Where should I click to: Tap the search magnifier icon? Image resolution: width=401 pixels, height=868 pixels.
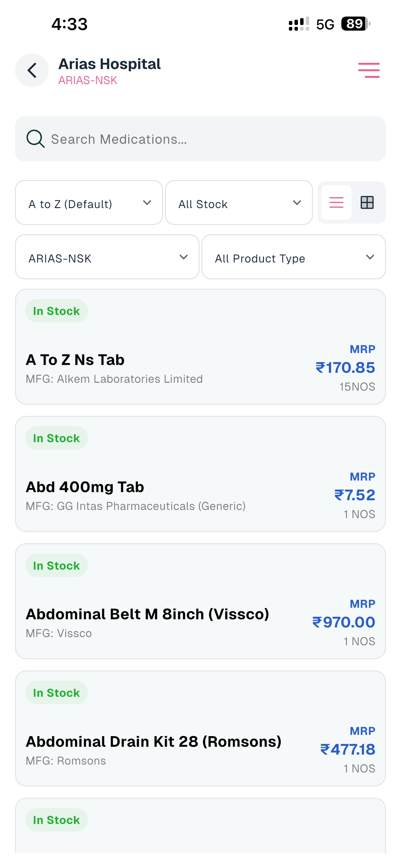(x=35, y=139)
